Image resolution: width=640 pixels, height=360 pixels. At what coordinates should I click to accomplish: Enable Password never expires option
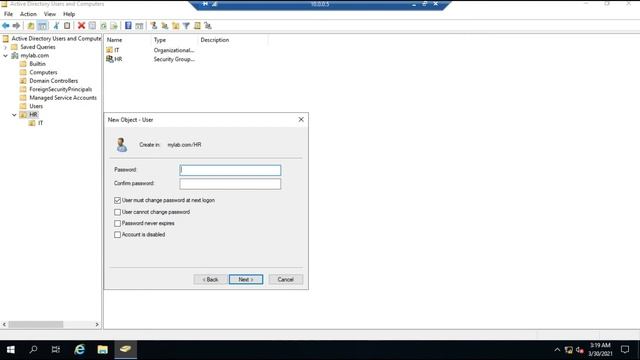[x=118, y=224]
